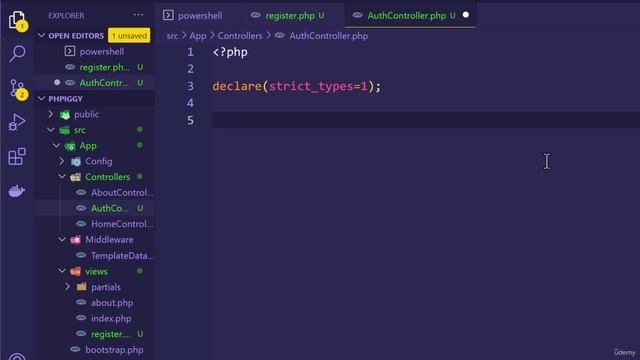Place cursor on empty line 5
The height and width of the screenshot is (360, 640).
[x=426, y=120]
